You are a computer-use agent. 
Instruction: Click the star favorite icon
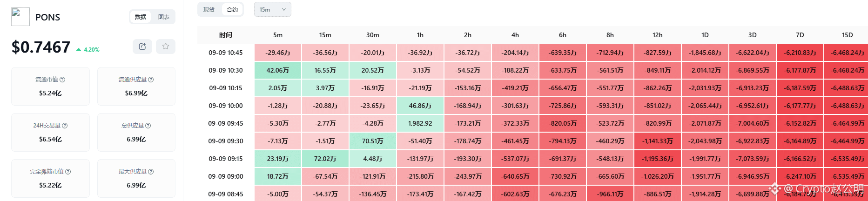pos(166,47)
